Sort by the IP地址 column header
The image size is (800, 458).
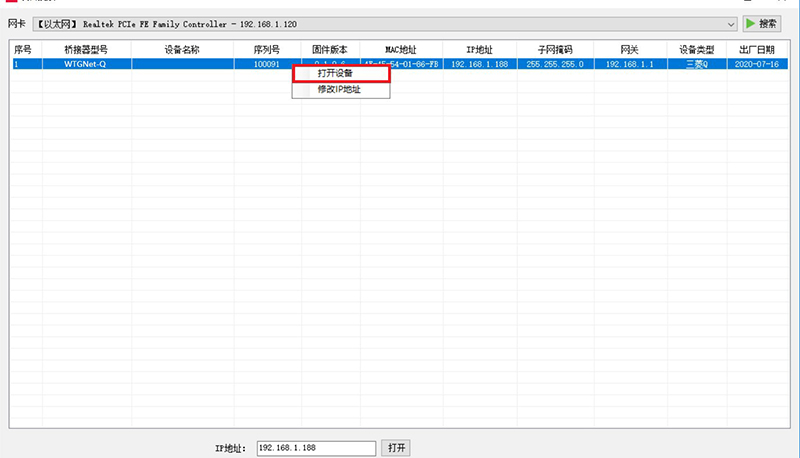[480, 48]
